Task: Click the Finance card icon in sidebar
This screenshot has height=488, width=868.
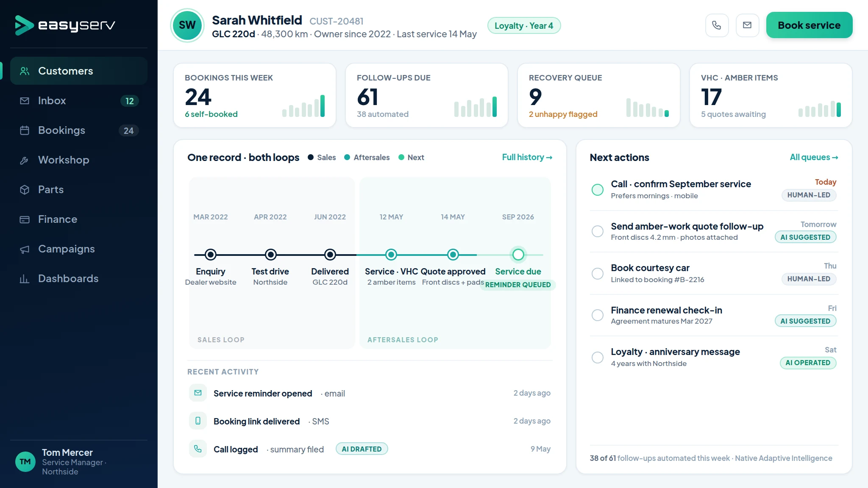Action: tap(25, 219)
